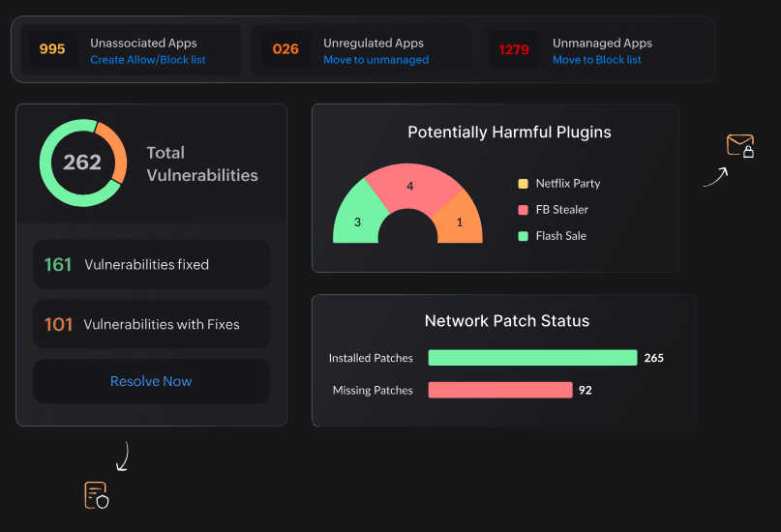Click the 026 unregulated apps count badge
Viewport: 781px width, 532px height.
coord(285,49)
